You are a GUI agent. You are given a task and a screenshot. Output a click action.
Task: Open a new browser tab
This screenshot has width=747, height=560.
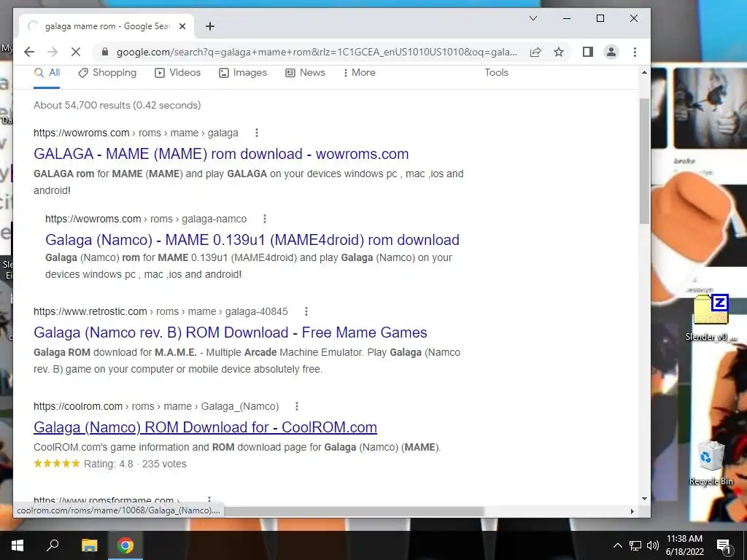(210, 26)
